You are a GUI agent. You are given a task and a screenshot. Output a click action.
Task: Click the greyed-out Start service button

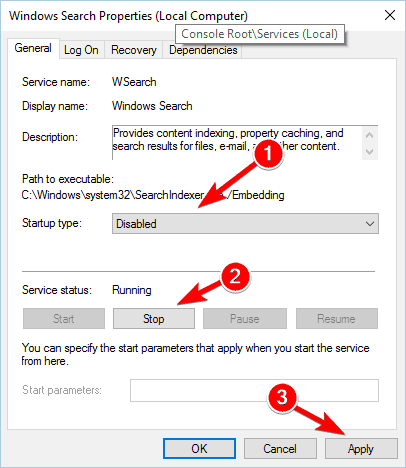tap(64, 319)
